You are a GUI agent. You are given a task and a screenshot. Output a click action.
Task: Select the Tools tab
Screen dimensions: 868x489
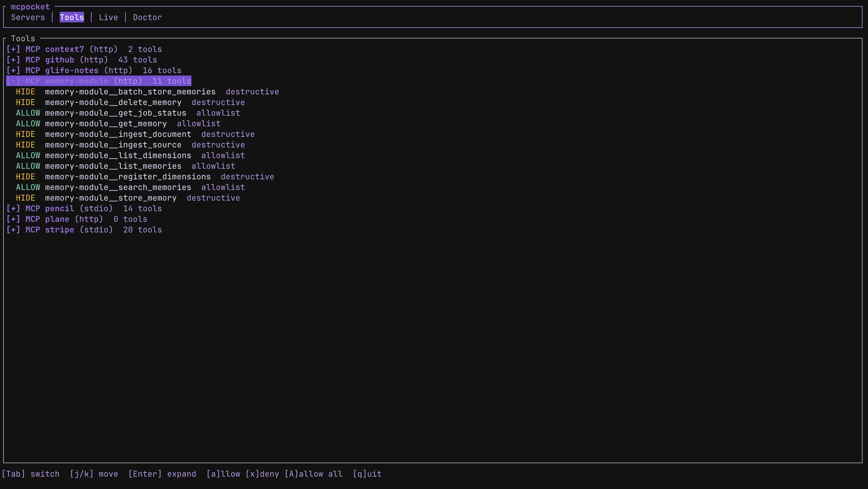click(x=72, y=17)
